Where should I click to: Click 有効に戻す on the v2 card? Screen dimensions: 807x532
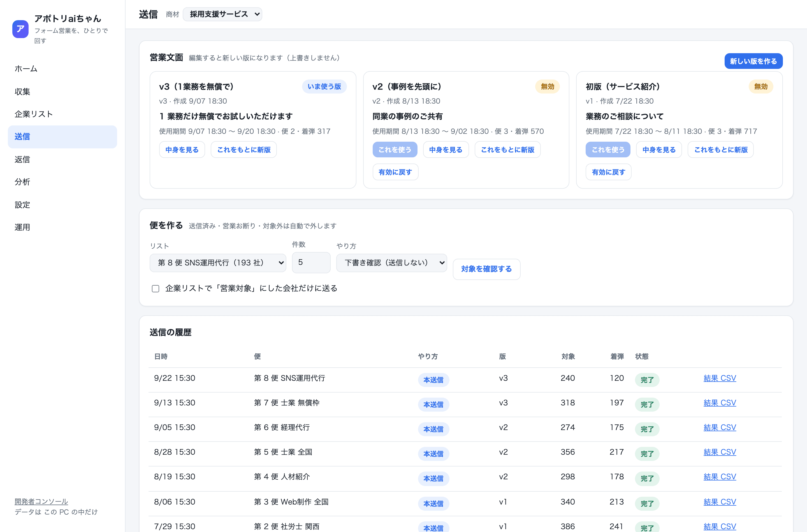point(395,172)
